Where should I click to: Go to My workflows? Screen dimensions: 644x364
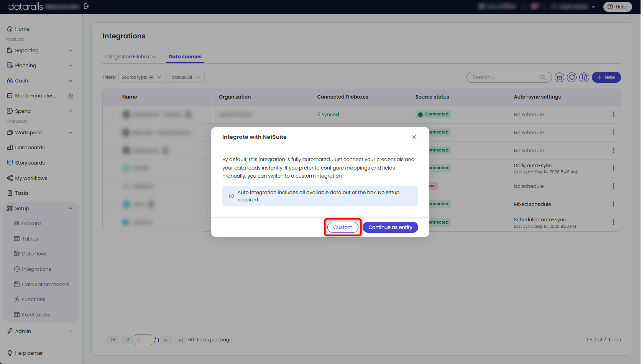(x=31, y=178)
